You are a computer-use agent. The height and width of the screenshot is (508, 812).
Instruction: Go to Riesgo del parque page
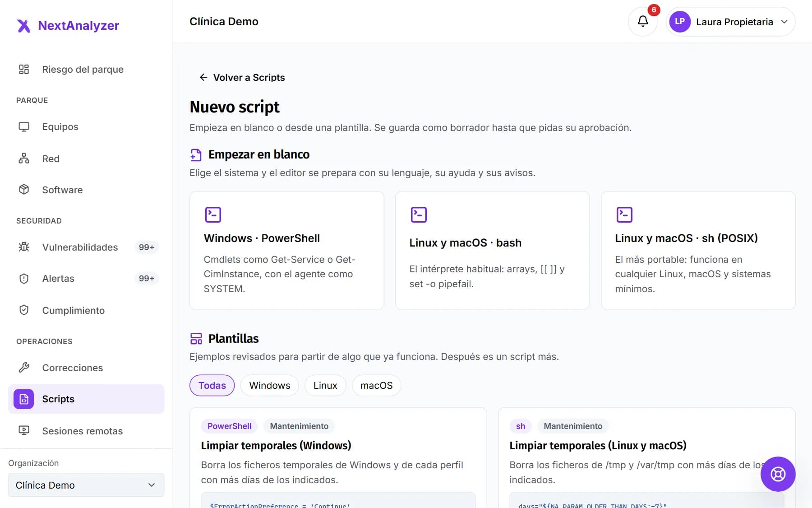point(86,69)
